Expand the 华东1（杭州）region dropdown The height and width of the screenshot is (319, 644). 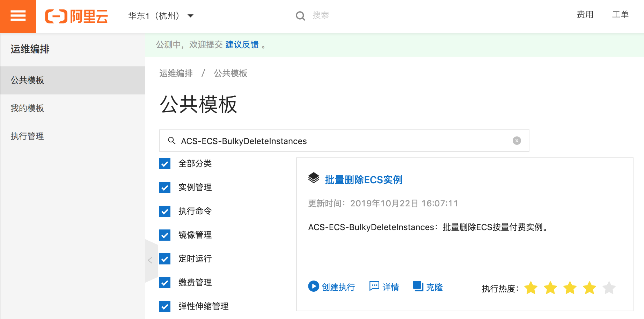[x=161, y=16]
